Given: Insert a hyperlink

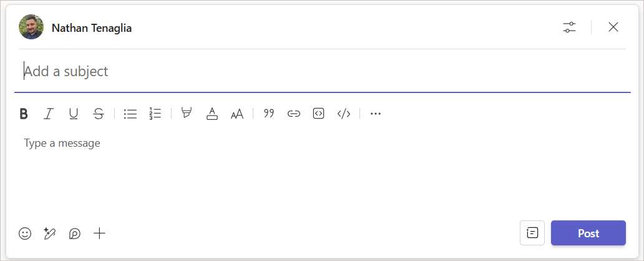Looking at the screenshot, I should (x=294, y=114).
